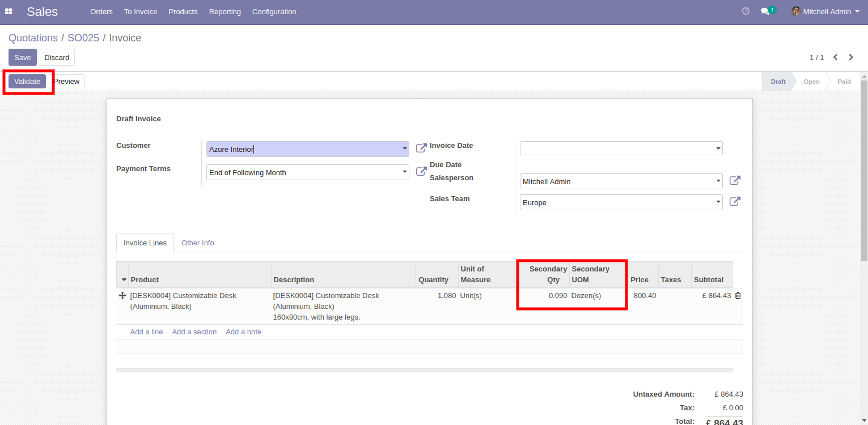Click the Preview button
This screenshot has width=868, height=425.
[x=67, y=81]
